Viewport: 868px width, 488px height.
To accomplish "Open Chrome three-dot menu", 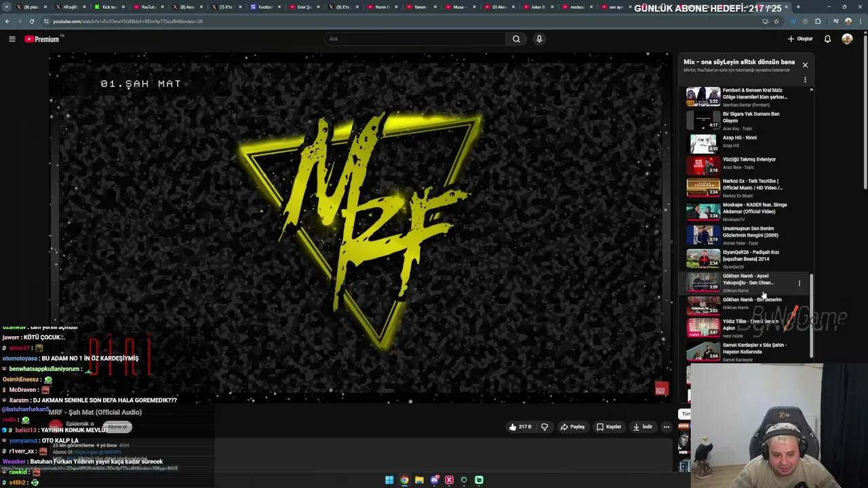I will coord(859,21).
